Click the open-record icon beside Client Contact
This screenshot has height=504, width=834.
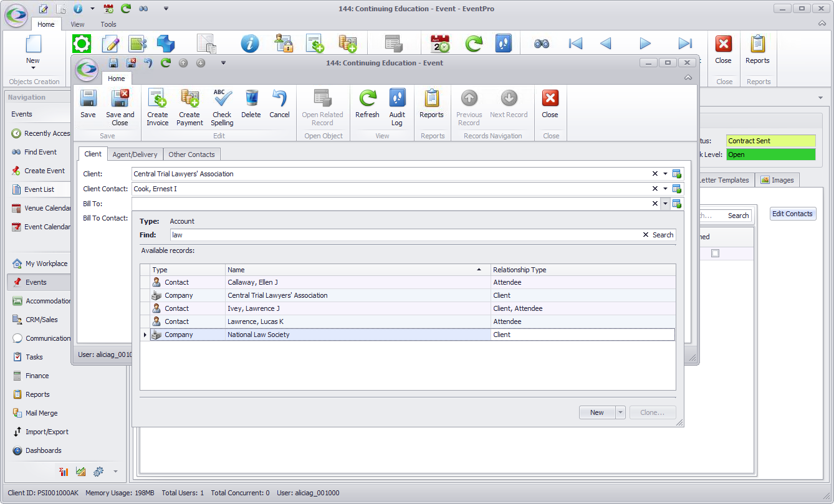677,189
